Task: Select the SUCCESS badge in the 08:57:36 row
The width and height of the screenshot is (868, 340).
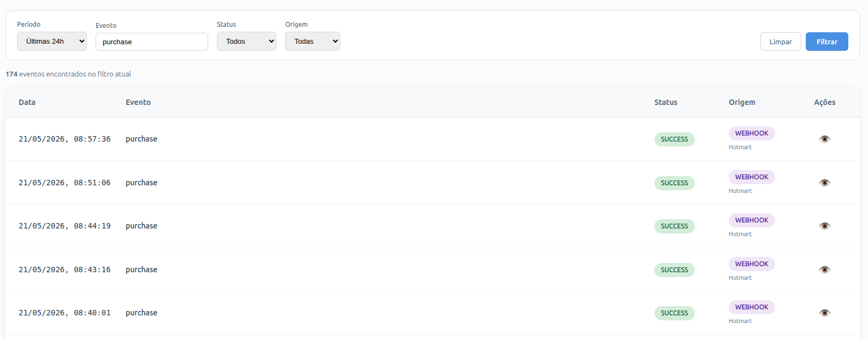Action: (675, 139)
